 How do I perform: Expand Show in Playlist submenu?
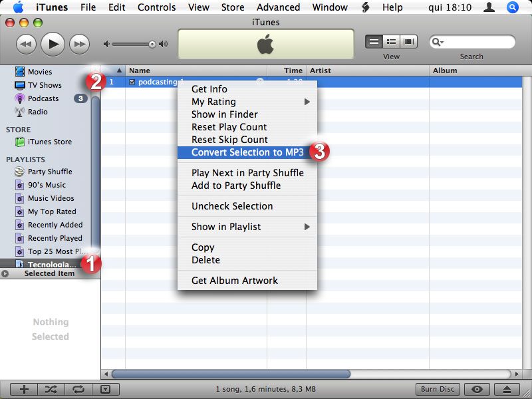(247, 227)
